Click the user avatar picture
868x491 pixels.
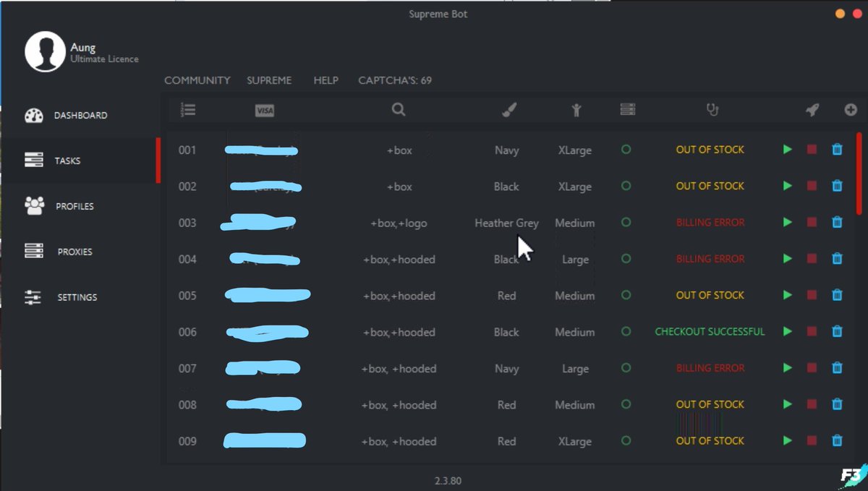pos(45,51)
